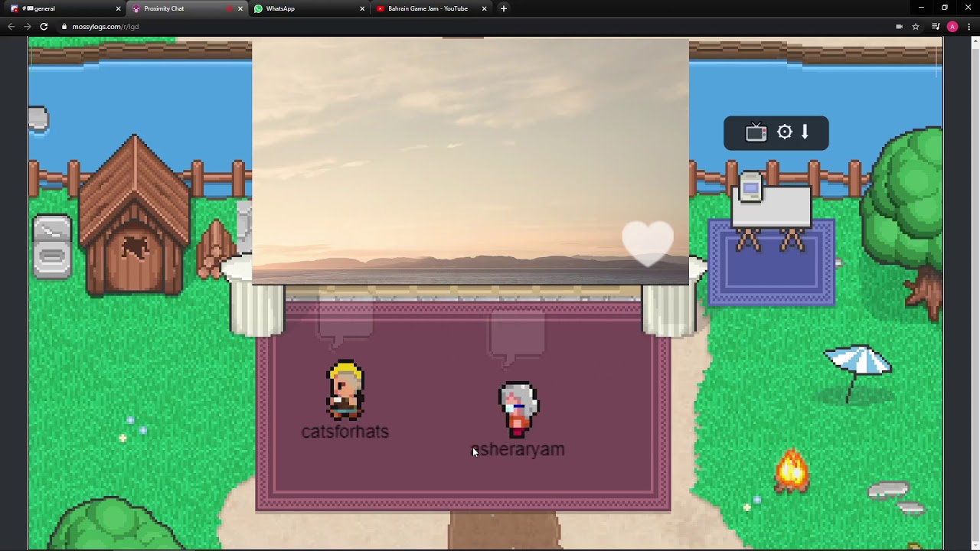
Task: Open a new browser tab
Action: 503,8
